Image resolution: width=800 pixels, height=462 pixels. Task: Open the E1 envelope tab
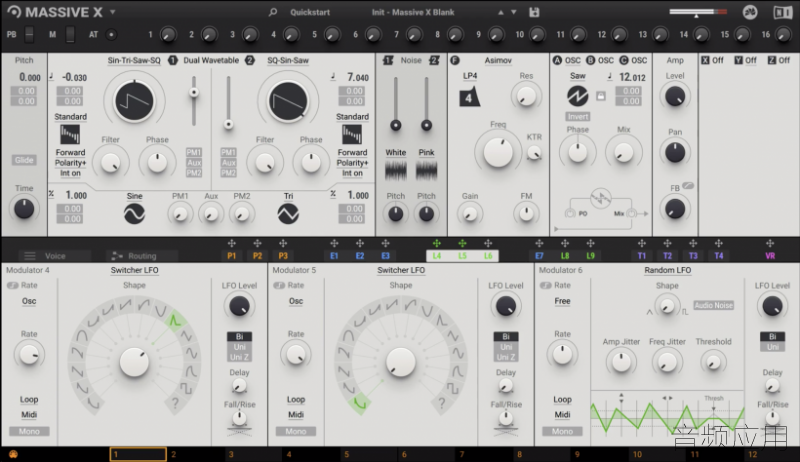pyautogui.click(x=334, y=255)
